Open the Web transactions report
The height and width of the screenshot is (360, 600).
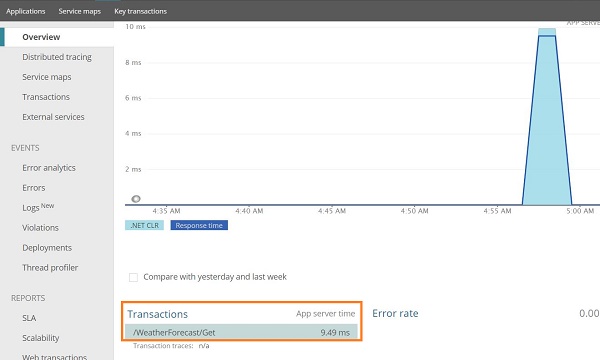tap(55, 357)
